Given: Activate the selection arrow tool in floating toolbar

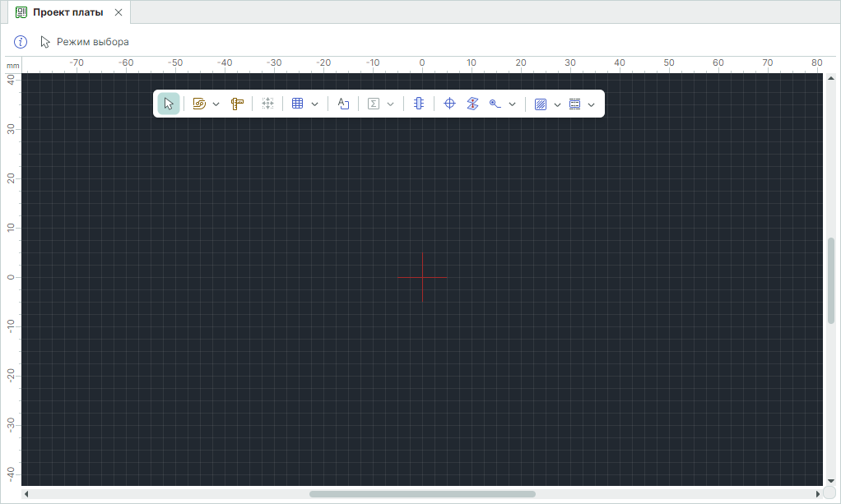Looking at the screenshot, I should 168,104.
